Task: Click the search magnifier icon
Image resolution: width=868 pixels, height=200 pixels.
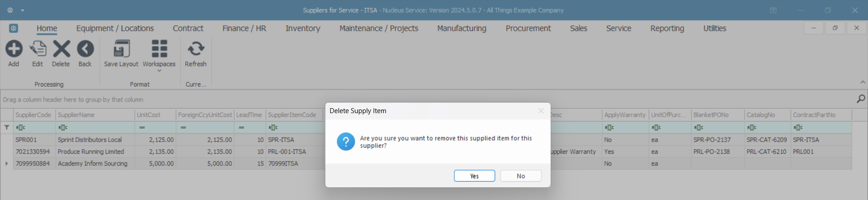Action: pyautogui.click(x=861, y=99)
